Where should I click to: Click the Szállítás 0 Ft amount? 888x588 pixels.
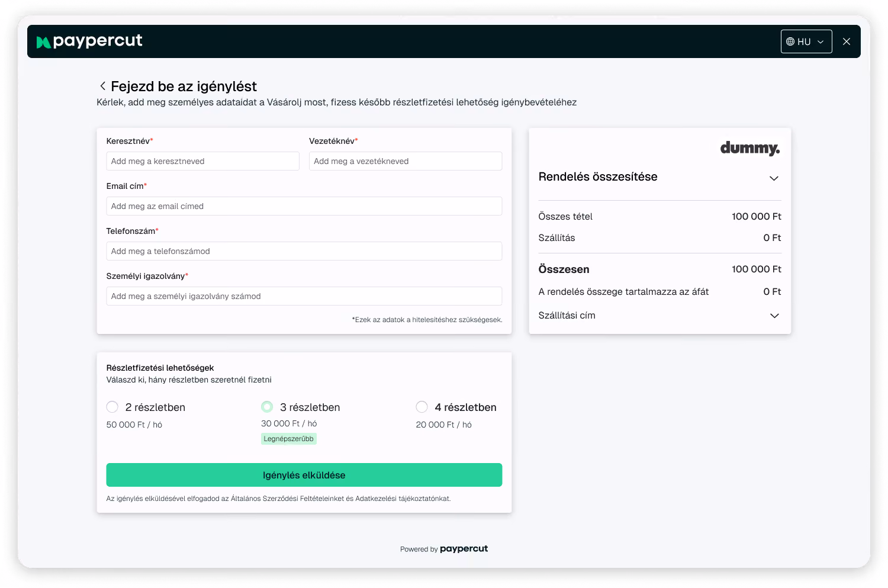click(772, 238)
